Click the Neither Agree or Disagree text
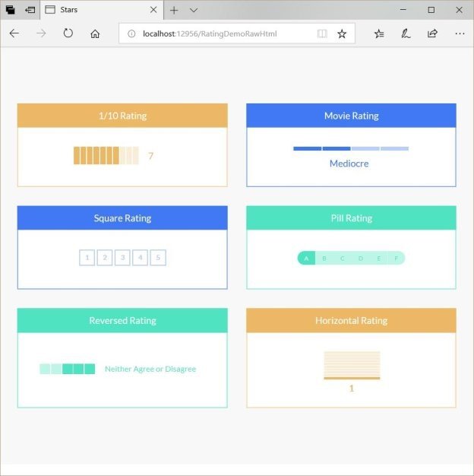474x476 pixels. point(150,369)
